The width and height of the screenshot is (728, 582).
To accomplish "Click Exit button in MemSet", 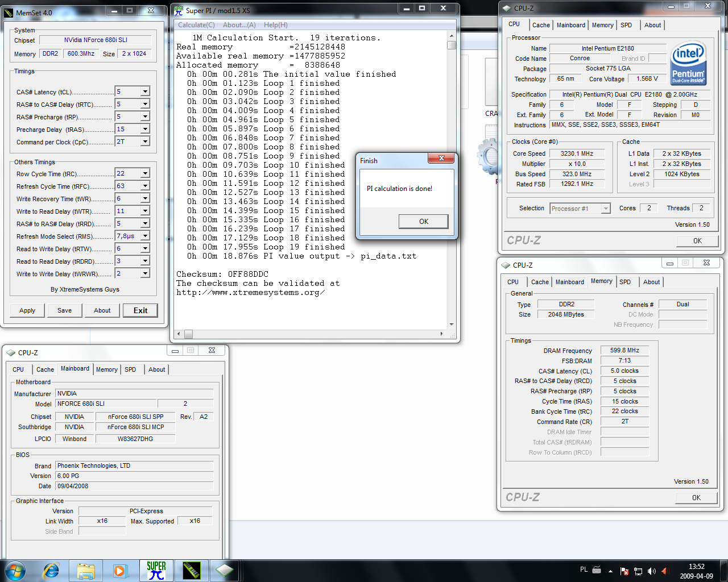I will [x=140, y=310].
